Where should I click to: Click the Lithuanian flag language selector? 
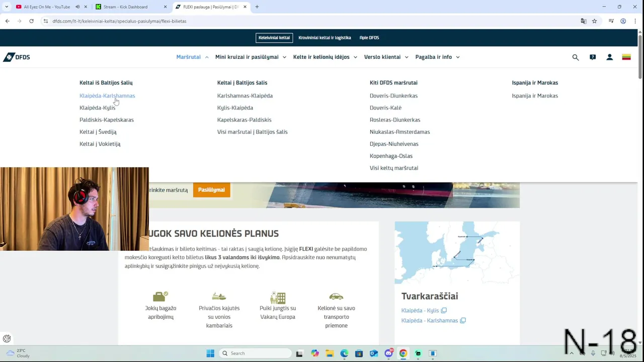tap(626, 57)
